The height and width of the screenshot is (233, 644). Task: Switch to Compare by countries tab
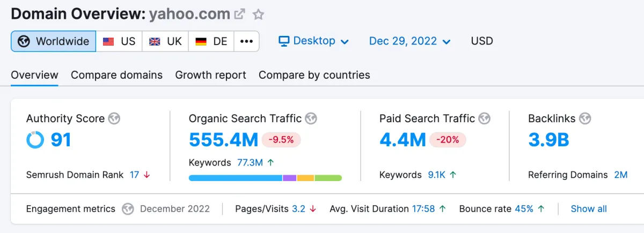point(314,75)
